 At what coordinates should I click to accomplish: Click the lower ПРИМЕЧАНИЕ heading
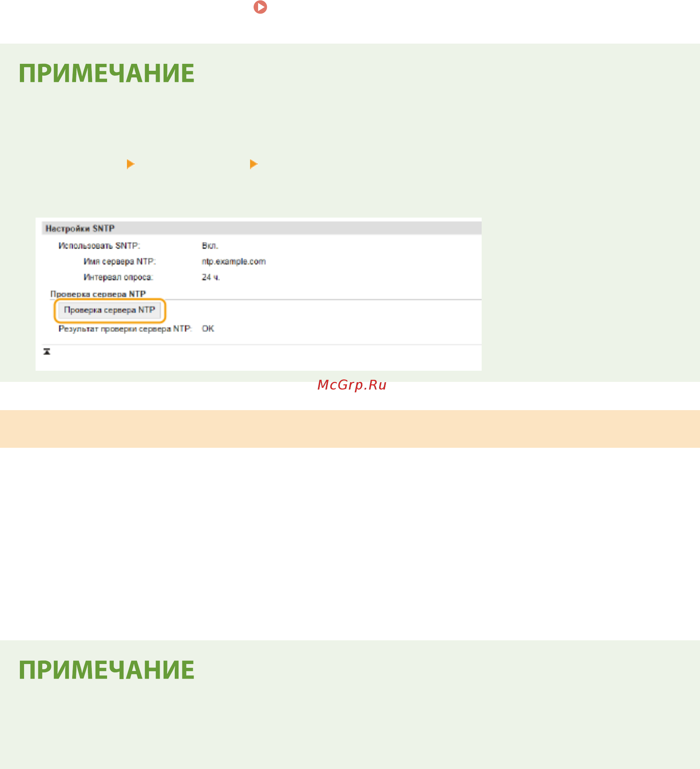point(106,670)
